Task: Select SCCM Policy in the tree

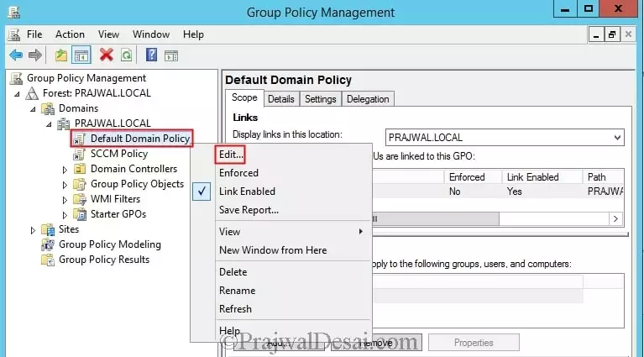Action: pos(118,154)
